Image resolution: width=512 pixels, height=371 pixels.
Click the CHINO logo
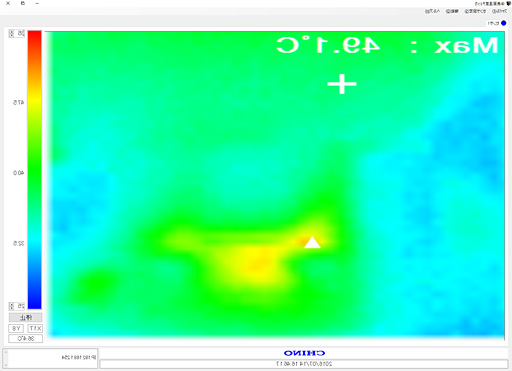click(x=304, y=353)
